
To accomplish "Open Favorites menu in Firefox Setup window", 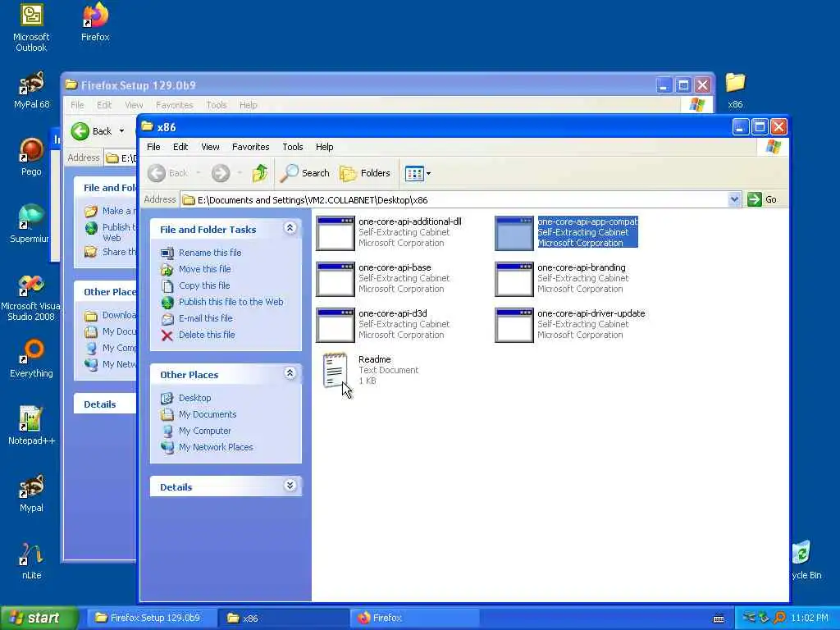I will coord(174,105).
